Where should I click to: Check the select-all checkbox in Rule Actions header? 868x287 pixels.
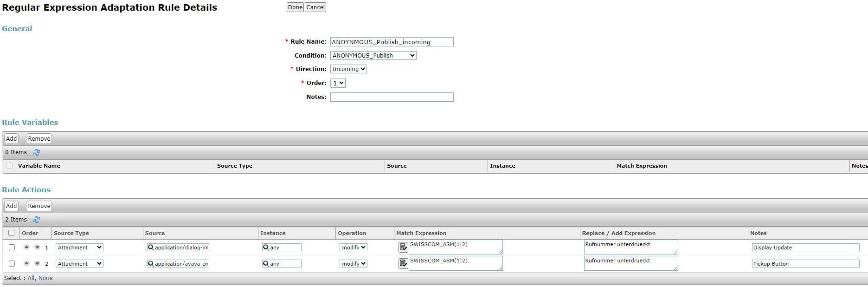[12, 233]
